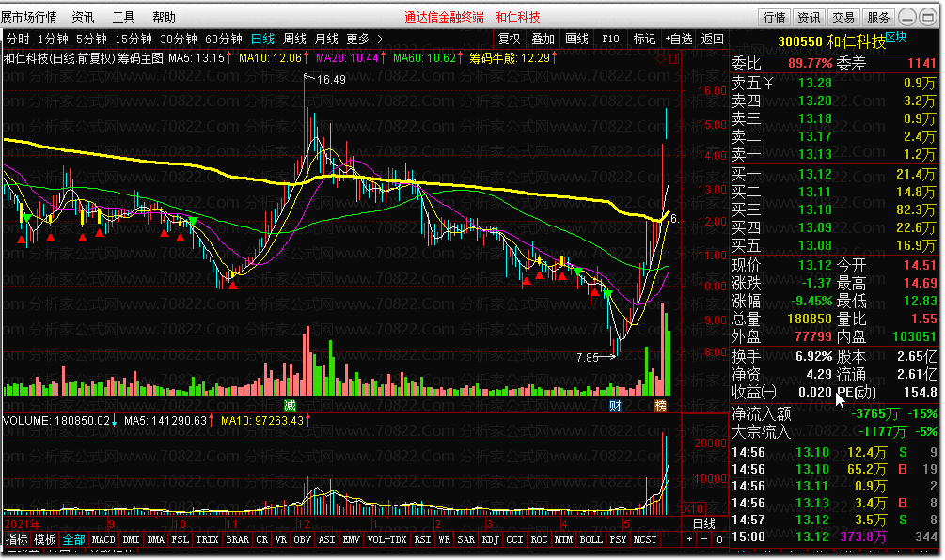Click the 0 reset button beside MCST
945x560 pixels.
coord(719,539)
